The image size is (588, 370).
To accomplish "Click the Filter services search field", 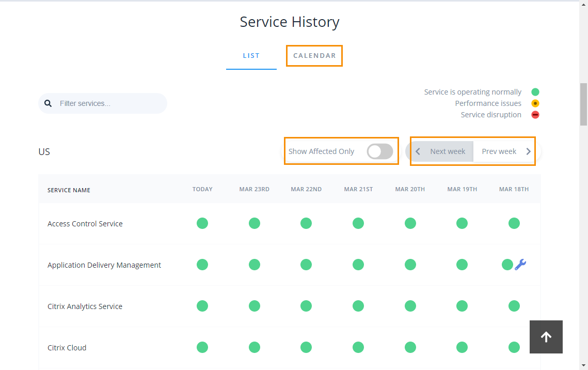I will 103,103.
